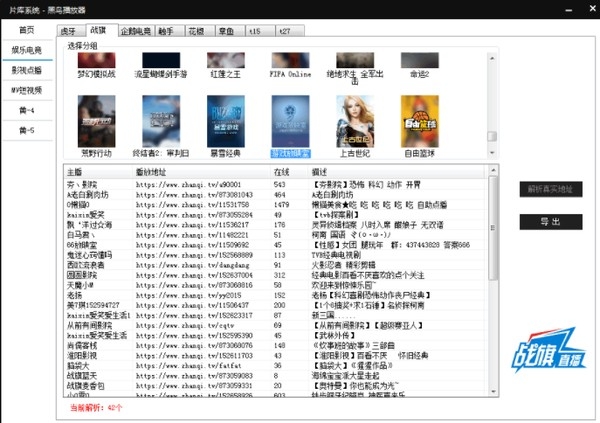Select the streamer row 肖偶客栈
This screenshot has width=600, height=423.
(276, 345)
